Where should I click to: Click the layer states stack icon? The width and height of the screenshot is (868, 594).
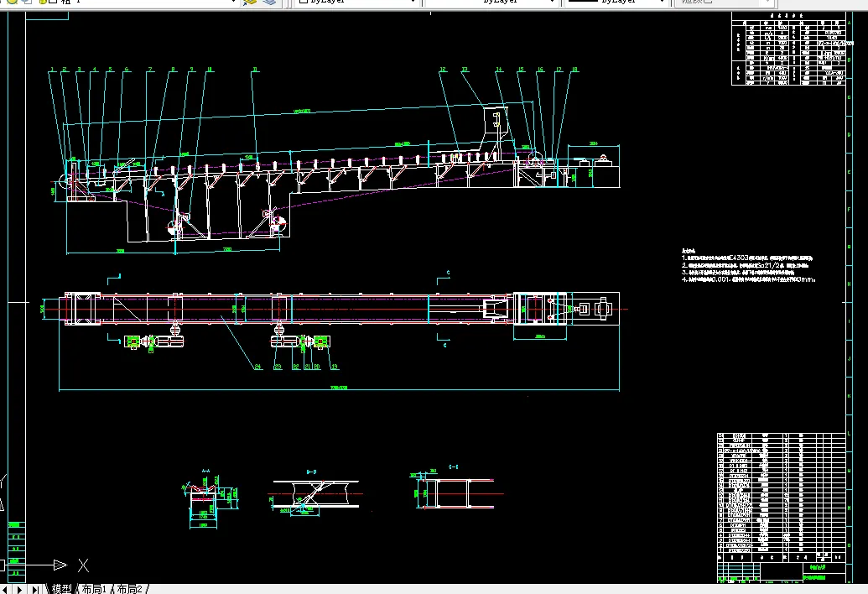point(269,3)
